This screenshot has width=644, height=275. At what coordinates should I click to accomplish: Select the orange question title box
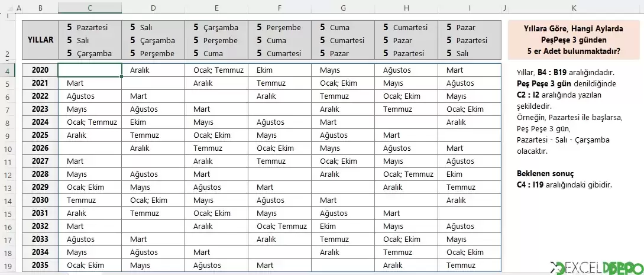pos(574,40)
